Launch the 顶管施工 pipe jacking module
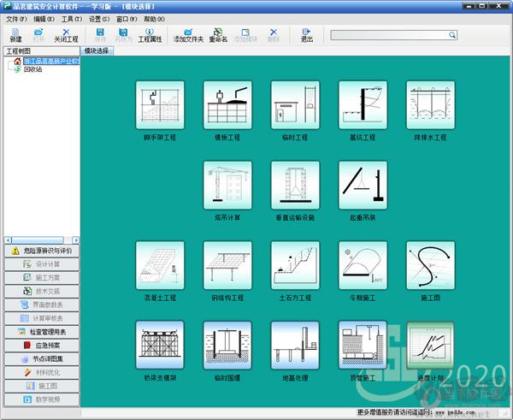Screen dimensions: 513x420 pyautogui.click(x=363, y=346)
